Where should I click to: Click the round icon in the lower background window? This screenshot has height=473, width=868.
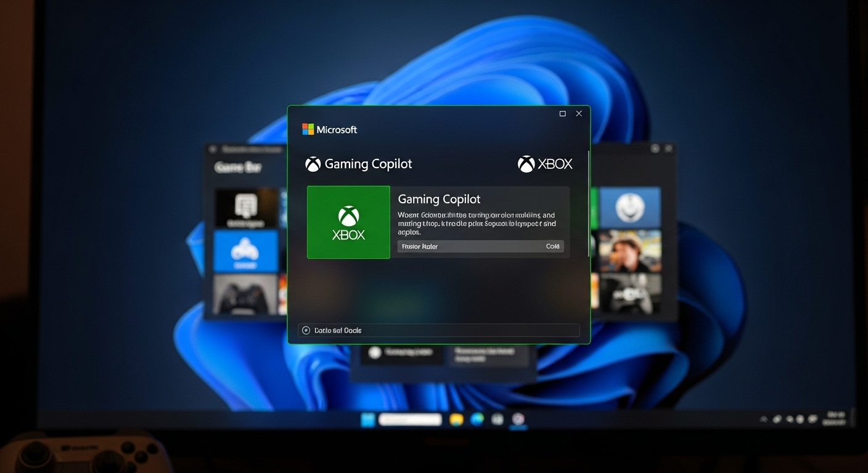374,353
